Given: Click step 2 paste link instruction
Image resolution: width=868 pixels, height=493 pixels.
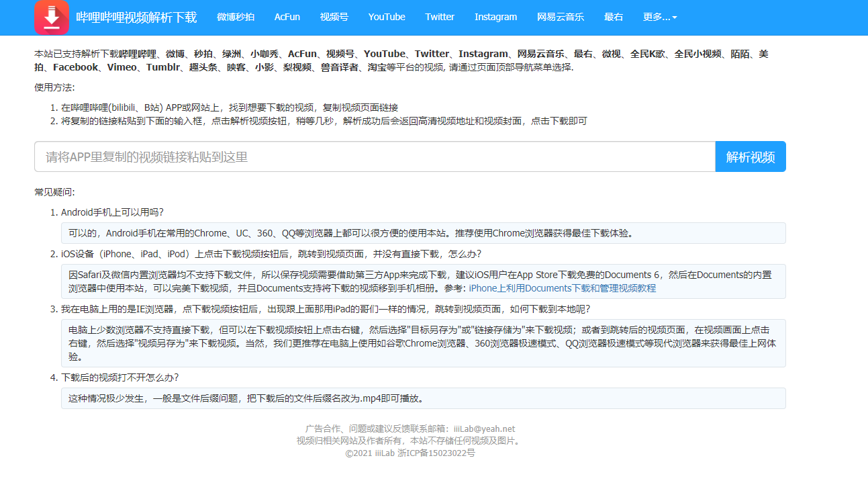Looking at the screenshot, I should 324,121.
